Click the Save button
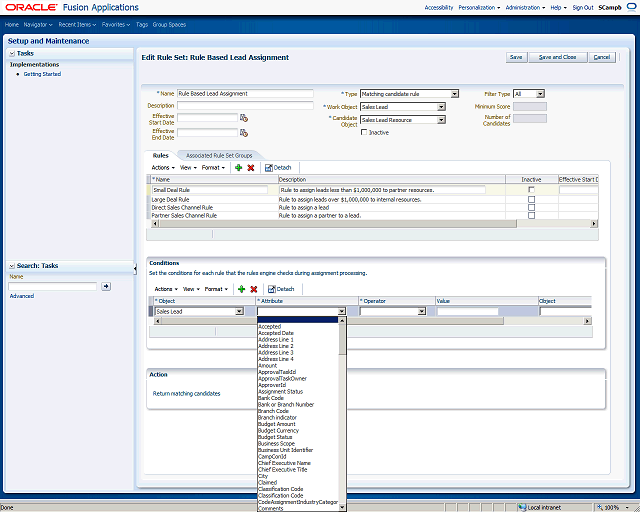This screenshot has width=640, height=512. (516, 57)
